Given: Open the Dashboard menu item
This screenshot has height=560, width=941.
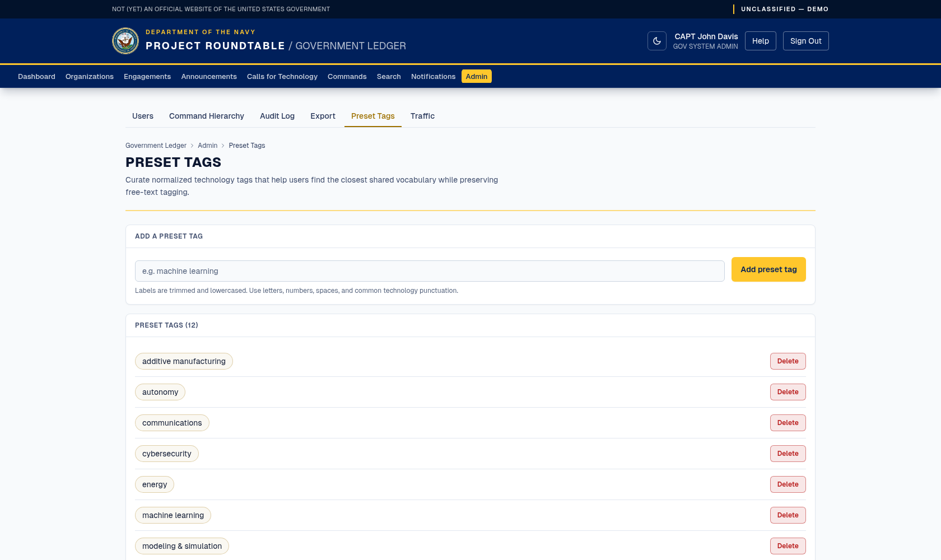Looking at the screenshot, I should coord(36,77).
